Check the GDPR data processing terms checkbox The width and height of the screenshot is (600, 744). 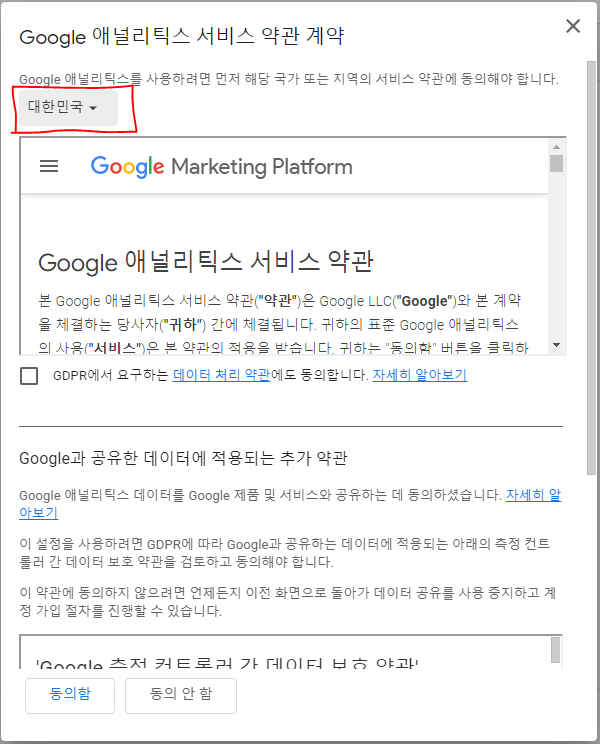pyautogui.click(x=29, y=376)
